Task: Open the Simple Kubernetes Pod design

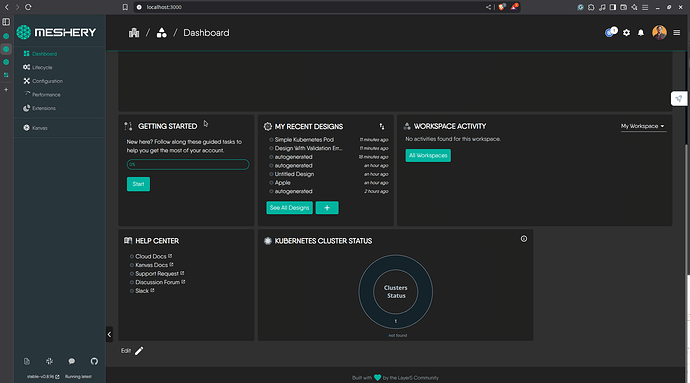Action: (x=304, y=140)
